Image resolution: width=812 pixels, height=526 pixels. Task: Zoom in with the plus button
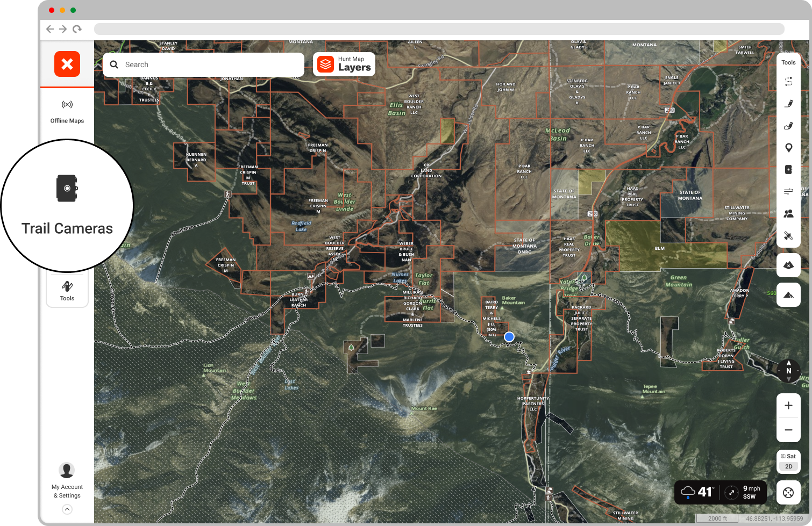tap(788, 406)
